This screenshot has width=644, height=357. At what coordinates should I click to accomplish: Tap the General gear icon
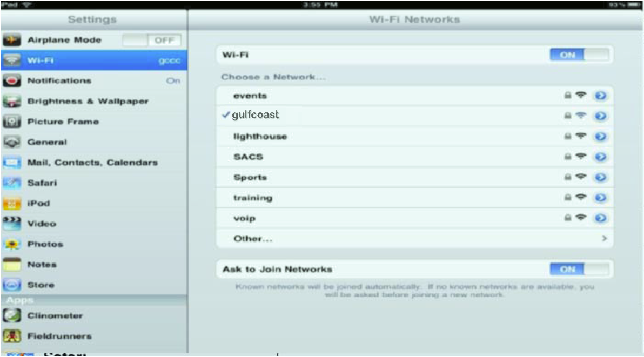11,142
